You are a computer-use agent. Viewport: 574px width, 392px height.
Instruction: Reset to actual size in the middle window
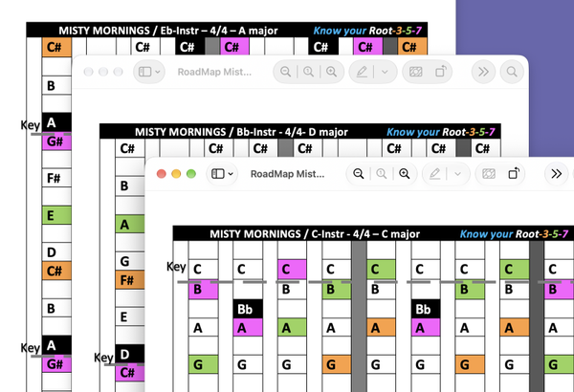pyautogui.click(x=308, y=72)
